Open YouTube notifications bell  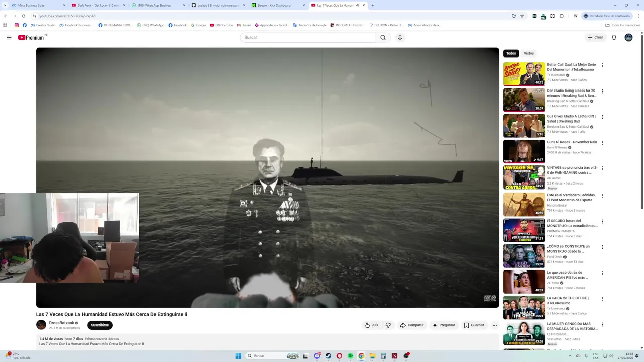[x=614, y=37]
